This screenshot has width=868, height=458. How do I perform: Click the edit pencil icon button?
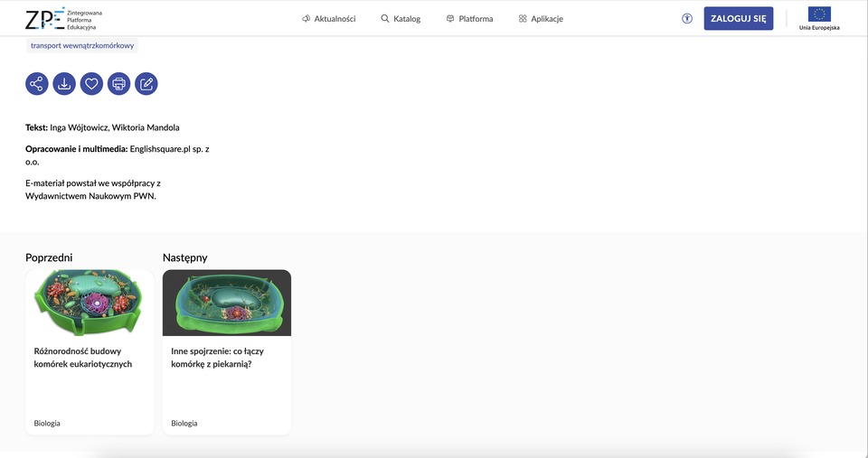point(146,84)
